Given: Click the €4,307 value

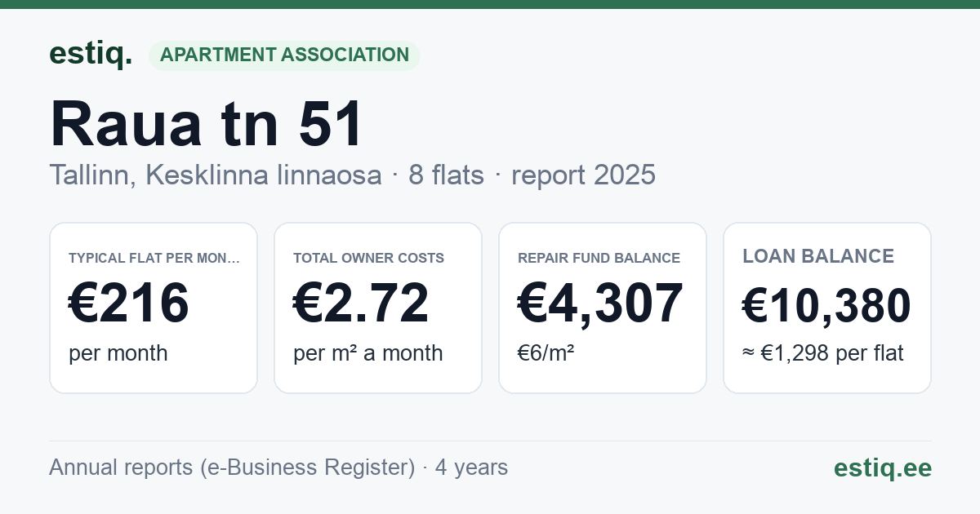Looking at the screenshot, I should click(x=600, y=304).
